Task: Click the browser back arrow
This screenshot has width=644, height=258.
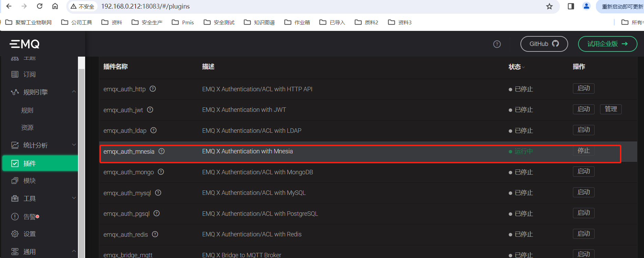Action: pyautogui.click(x=9, y=6)
